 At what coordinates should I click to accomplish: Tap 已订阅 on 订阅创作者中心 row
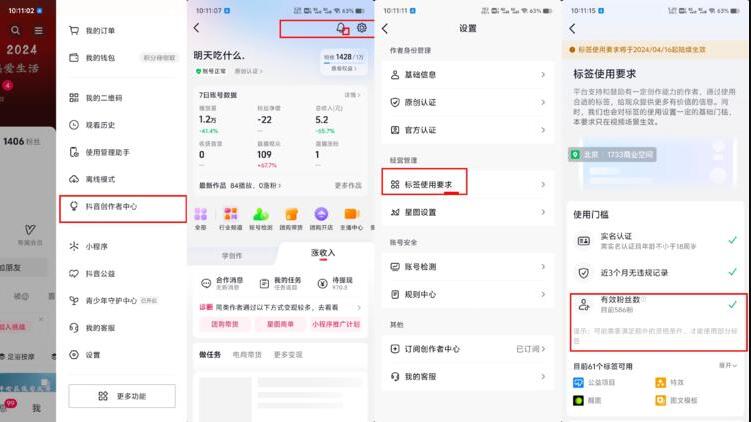point(531,349)
